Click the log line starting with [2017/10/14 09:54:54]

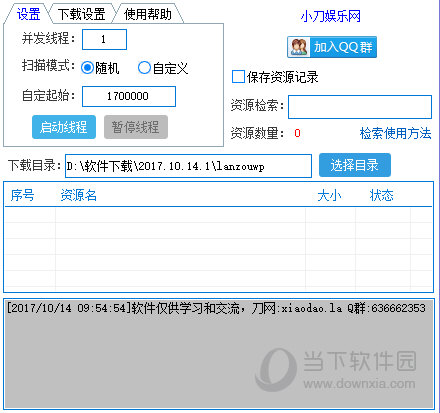pyautogui.click(x=216, y=308)
